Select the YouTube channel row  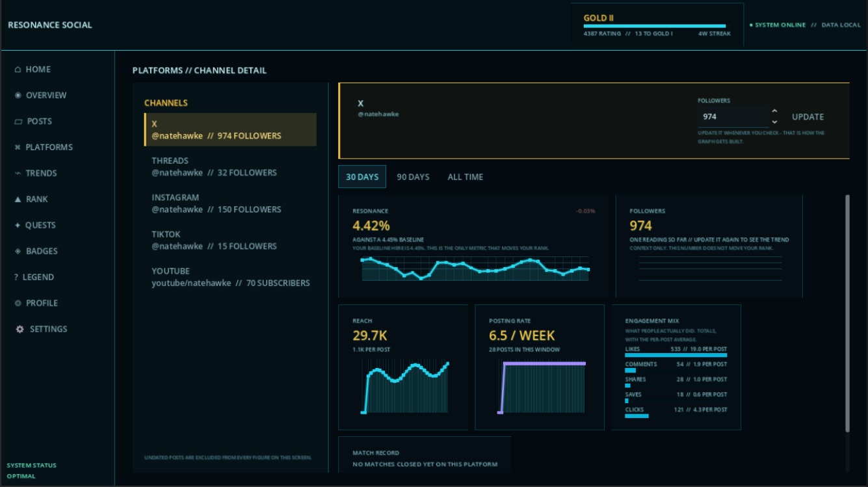(230, 277)
